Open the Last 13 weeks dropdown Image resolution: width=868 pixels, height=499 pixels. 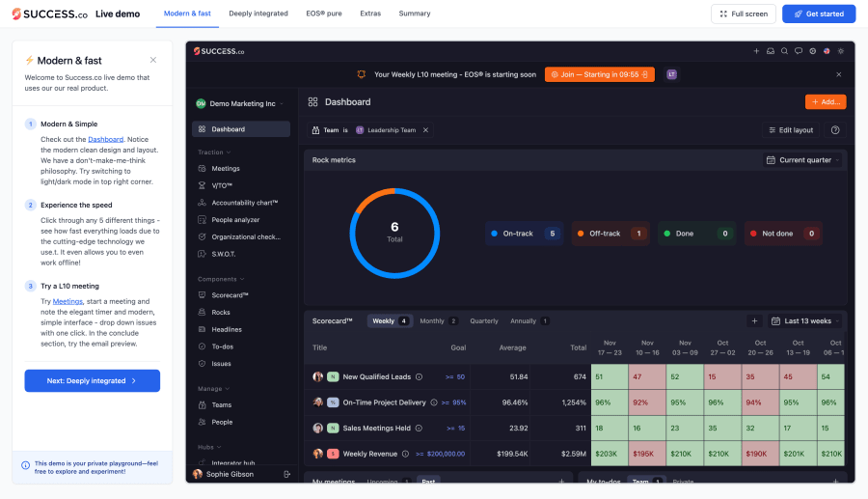[x=805, y=321]
